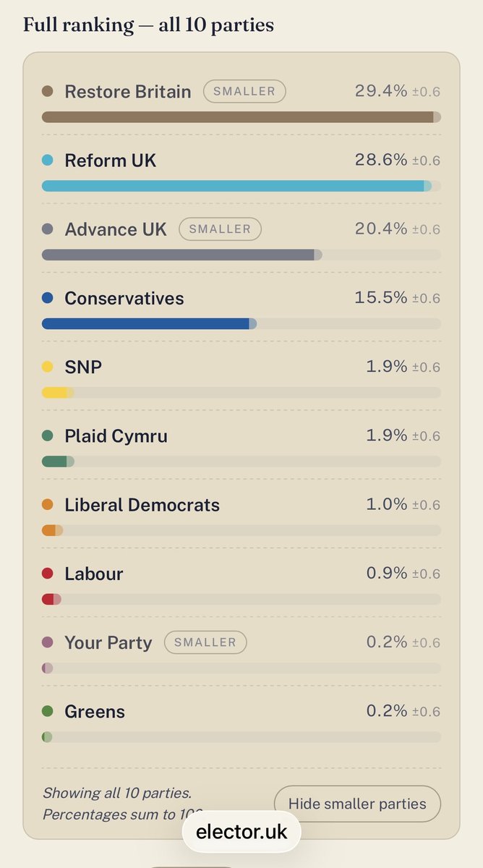Click the SMALLER badge next to Your Party
This screenshot has height=868, width=483.
[205, 642]
